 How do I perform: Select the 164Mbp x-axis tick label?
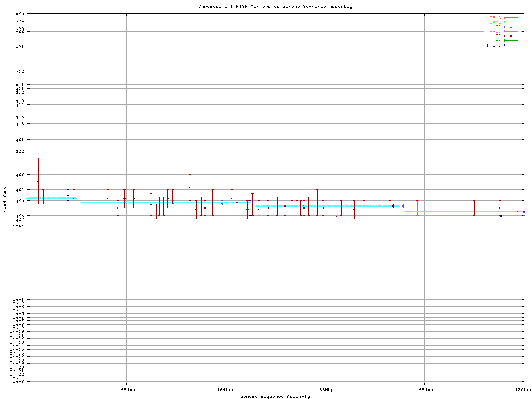pyautogui.click(x=226, y=390)
